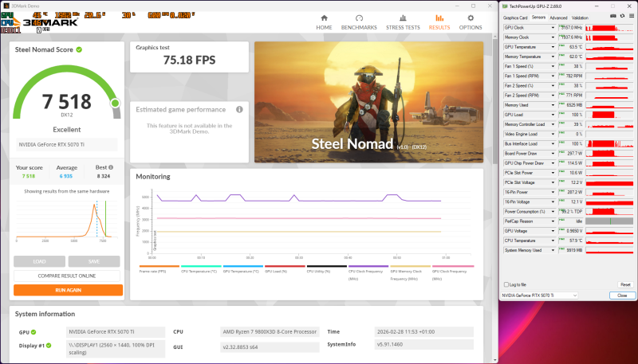Open the Validation tab in GPU-Z
The image size is (638, 364).
580,18
